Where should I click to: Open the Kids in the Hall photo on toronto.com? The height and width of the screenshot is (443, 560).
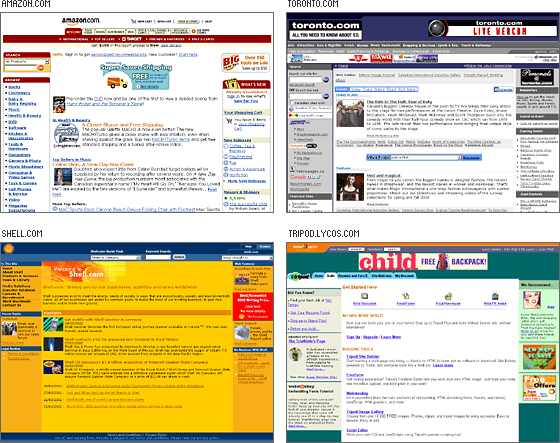(x=350, y=114)
